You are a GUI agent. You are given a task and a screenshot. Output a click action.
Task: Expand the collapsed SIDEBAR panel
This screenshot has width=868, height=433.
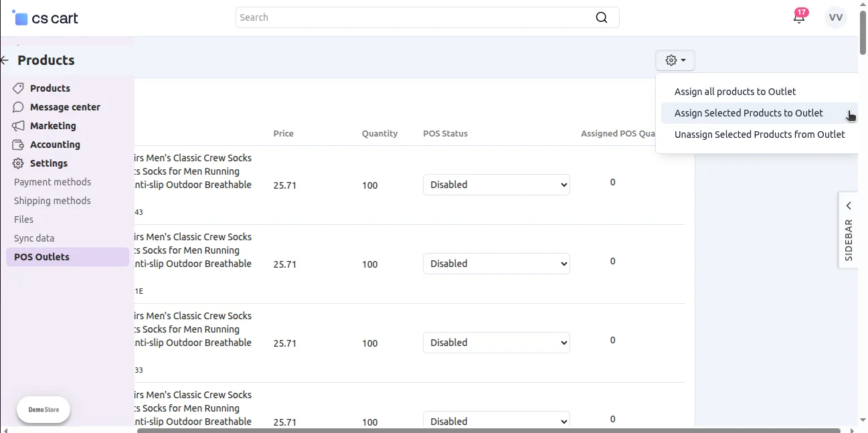[848, 230]
